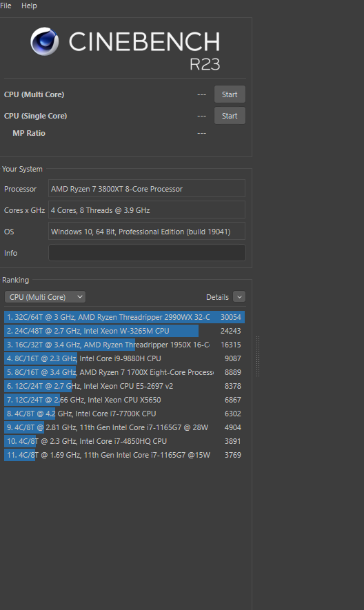Click the Cinebench logo sphere icon
This screenshot has width=364, height=610.
(45, 41)
